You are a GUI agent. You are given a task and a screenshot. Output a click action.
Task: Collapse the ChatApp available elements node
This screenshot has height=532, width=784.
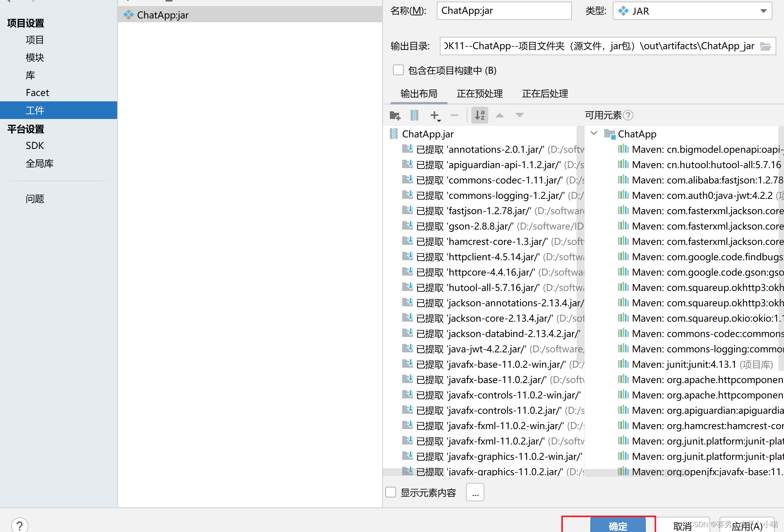[x=594, y=134]
